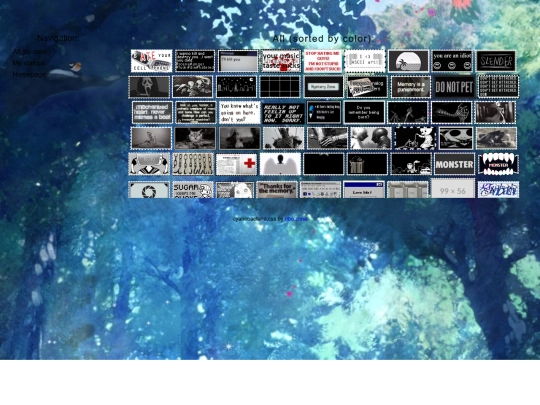The height and width of the screenshot is (405, 540).
Task: Click the black grid stamp
Action: [280, 87]
